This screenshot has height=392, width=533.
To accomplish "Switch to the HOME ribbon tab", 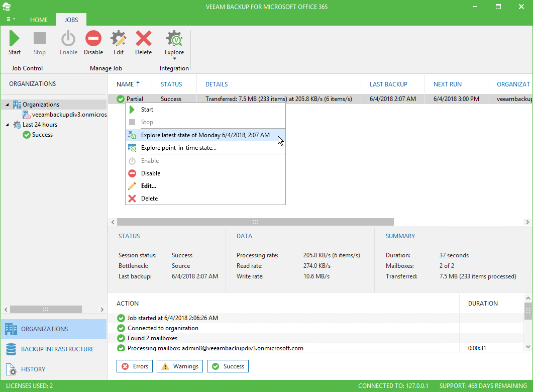I will click(x=39, y=20).
